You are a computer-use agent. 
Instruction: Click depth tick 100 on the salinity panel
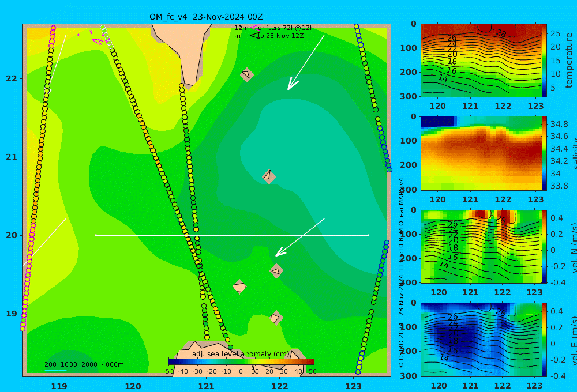pos(408,141)
